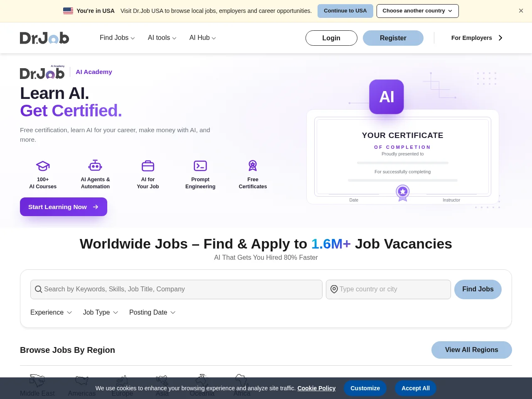Click the 'Get Certified.' headline

point(71,111)
